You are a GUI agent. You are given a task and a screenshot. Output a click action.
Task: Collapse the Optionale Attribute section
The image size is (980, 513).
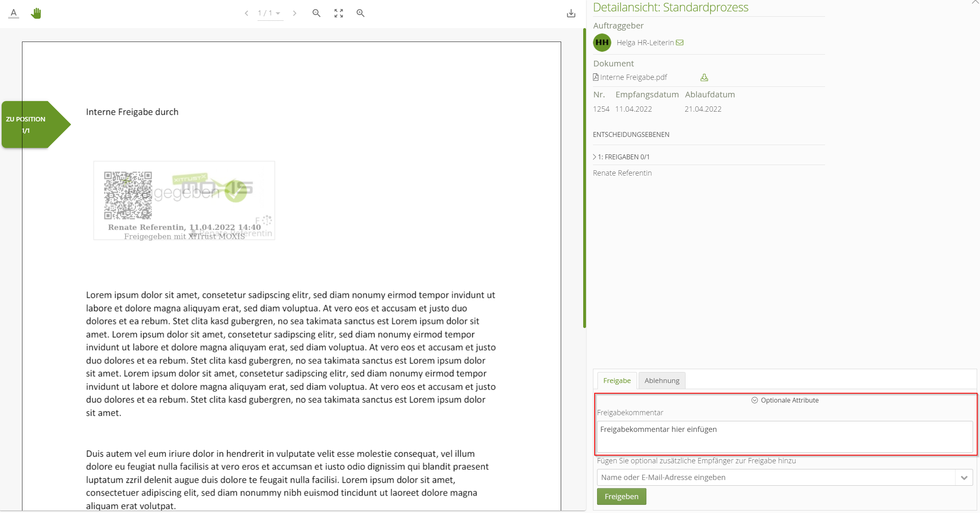coord(785,400)
